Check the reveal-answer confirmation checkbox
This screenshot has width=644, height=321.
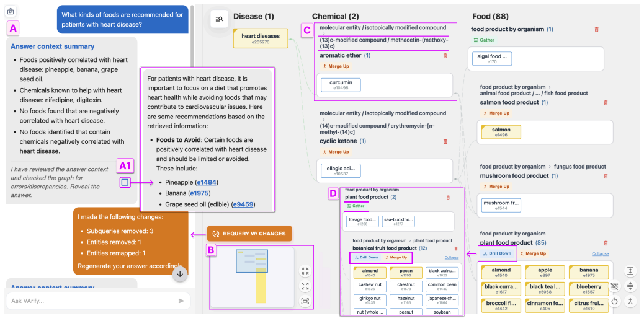[125, 182]
